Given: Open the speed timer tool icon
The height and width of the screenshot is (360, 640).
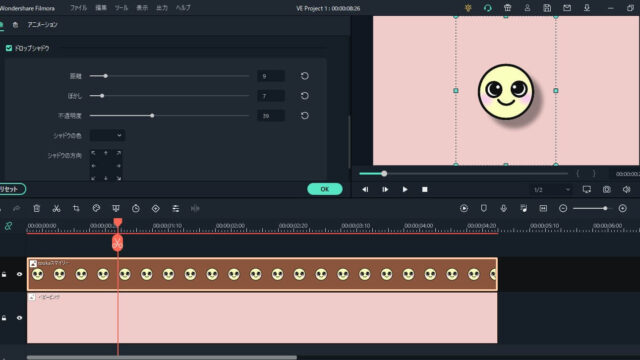Looking at the screenshot, I should (x=136, y=209).
